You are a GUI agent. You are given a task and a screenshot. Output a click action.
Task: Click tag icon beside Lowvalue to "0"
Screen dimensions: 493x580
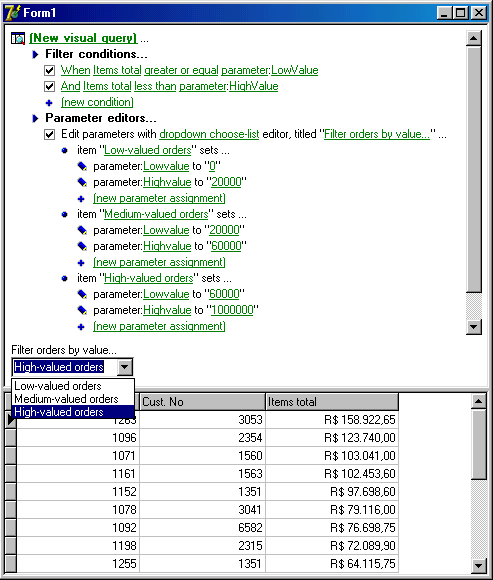(x=82, y=166)
